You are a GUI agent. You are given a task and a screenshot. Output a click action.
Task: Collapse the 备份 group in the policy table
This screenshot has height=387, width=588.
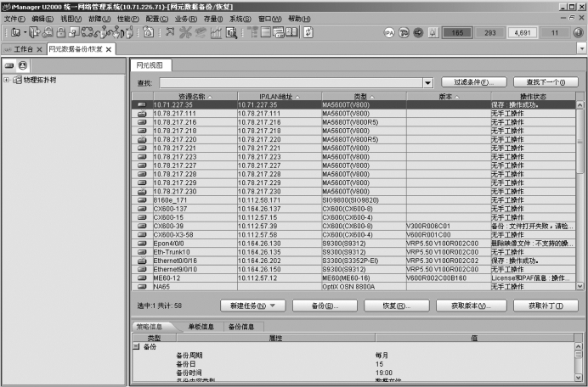(x=137, y=346)
